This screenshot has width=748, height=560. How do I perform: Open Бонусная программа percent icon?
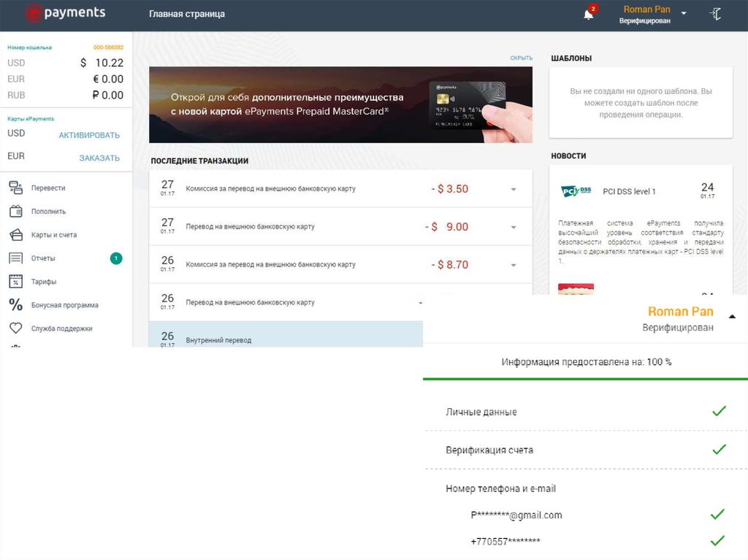pos(15,305)
